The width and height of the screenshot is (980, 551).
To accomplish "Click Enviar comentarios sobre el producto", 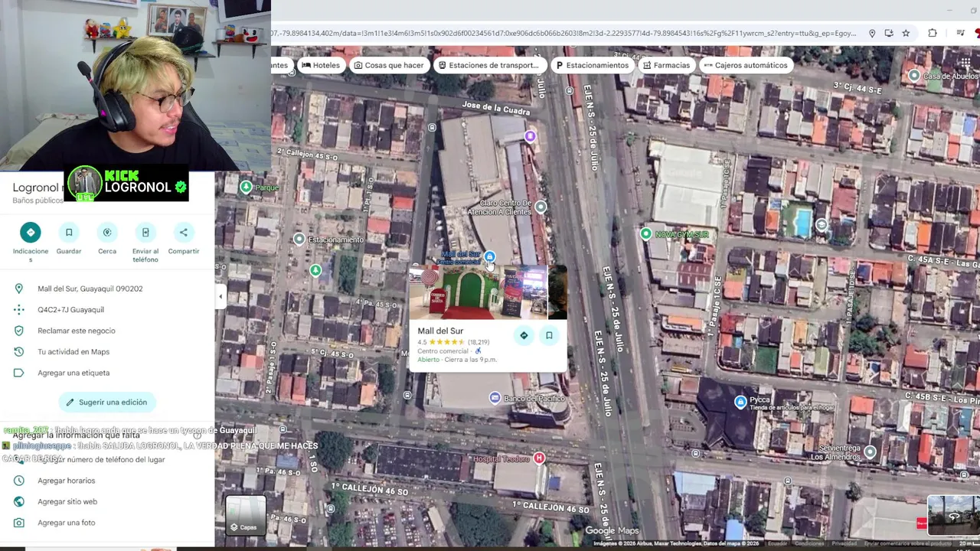I will click(908, 543).
